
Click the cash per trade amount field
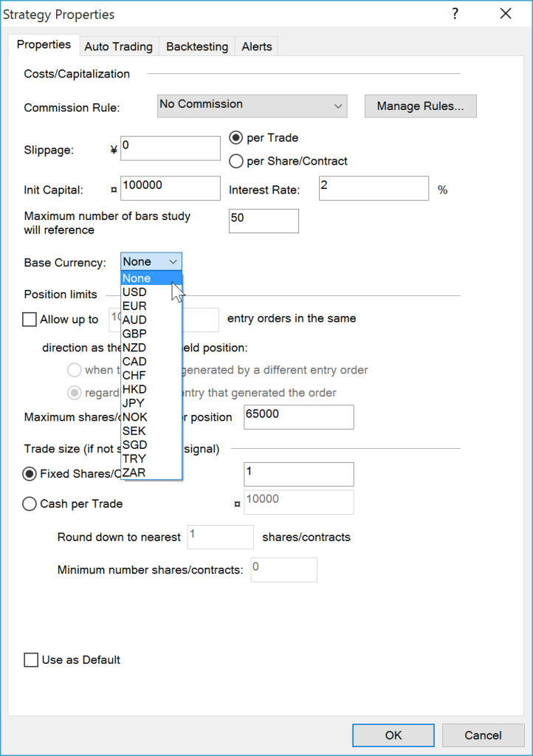(x=299, y=502)
